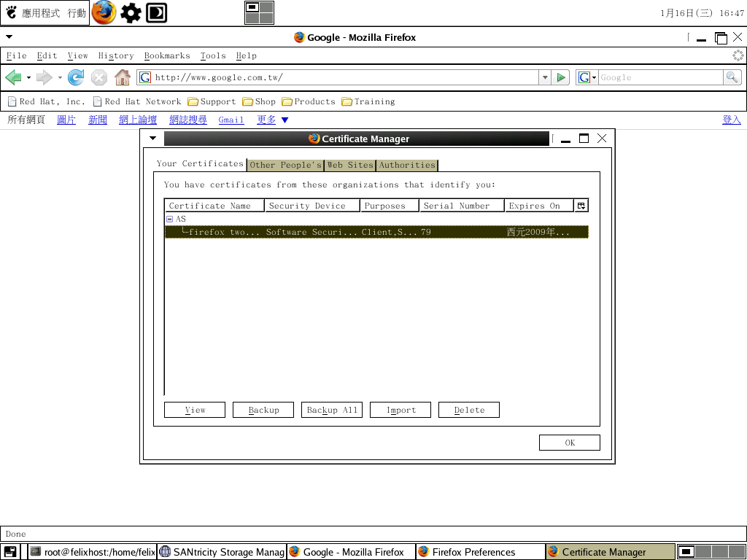Open the History menu
The image size is (747, 560).
[x=116, y=55]
